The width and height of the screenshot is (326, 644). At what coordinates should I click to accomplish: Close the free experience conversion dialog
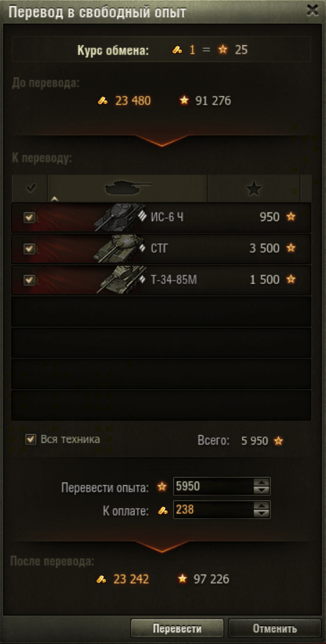click(312, 10)
